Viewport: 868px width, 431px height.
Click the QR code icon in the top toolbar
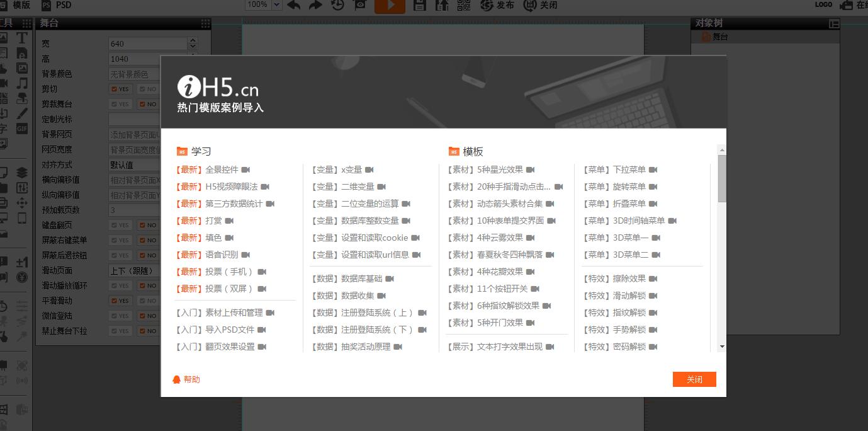465,6
